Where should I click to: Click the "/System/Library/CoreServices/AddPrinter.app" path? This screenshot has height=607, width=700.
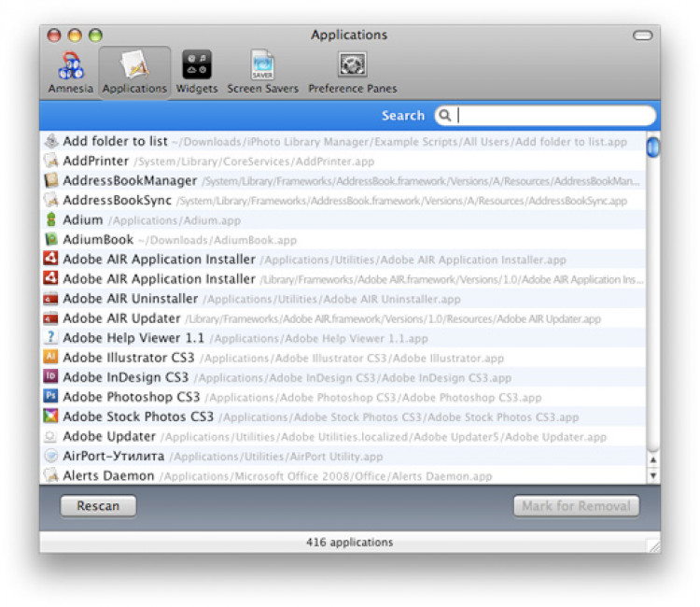[254, 162]
